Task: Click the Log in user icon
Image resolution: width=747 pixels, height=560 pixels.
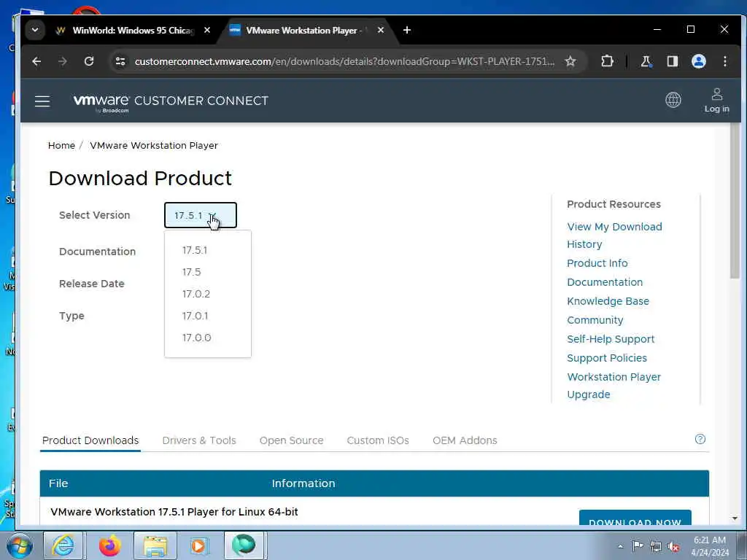Action: tap(716, 101)
